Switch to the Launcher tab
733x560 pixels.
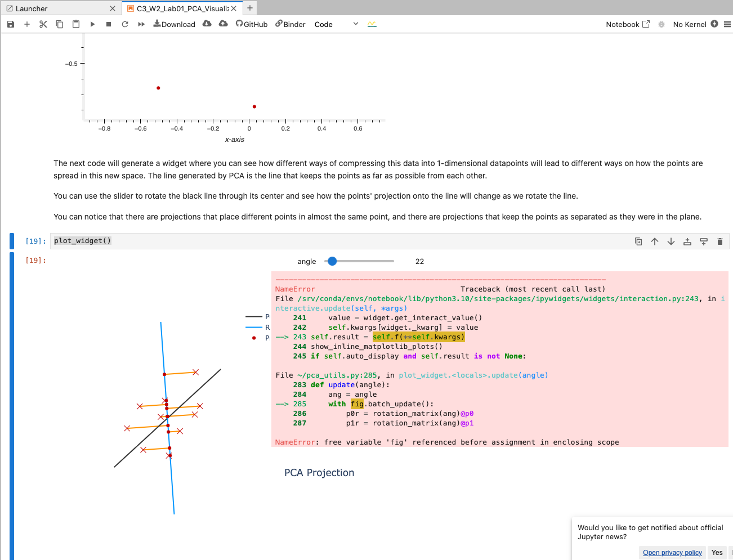[61, 8]
